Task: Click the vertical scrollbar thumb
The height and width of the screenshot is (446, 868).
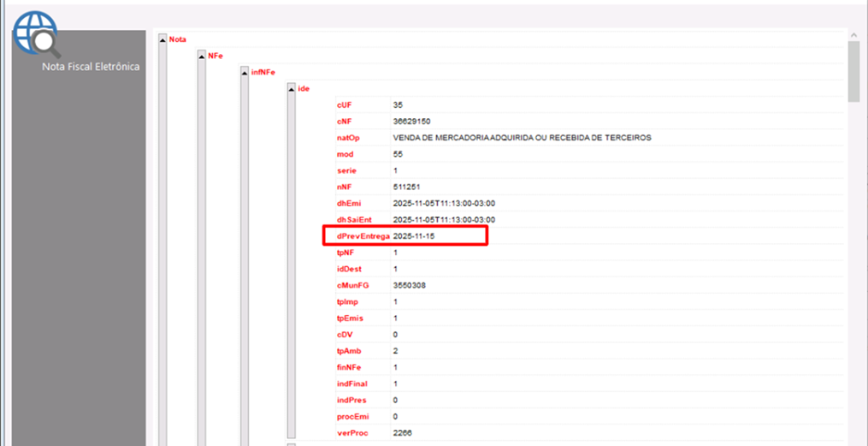Action: tap(853, 70)
